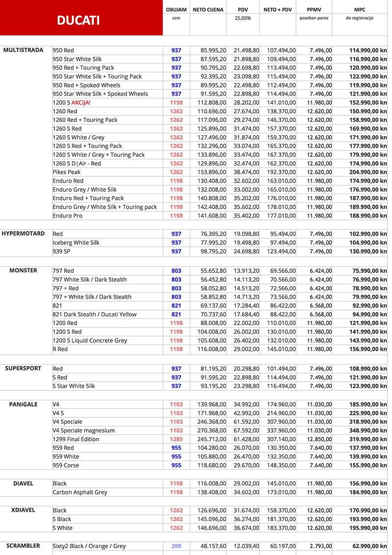Select the MULTISTRADA category label
The image size is (392, 555).
[23, 50]
